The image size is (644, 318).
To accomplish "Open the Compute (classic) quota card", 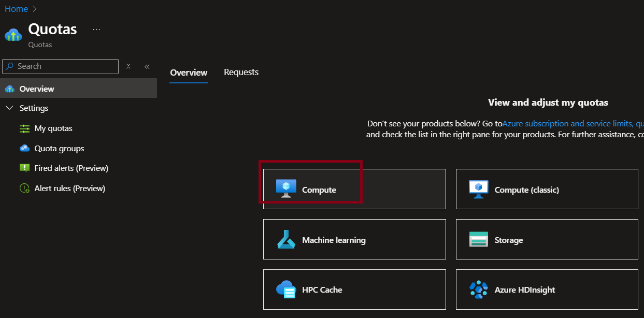I will pos(547,189).
